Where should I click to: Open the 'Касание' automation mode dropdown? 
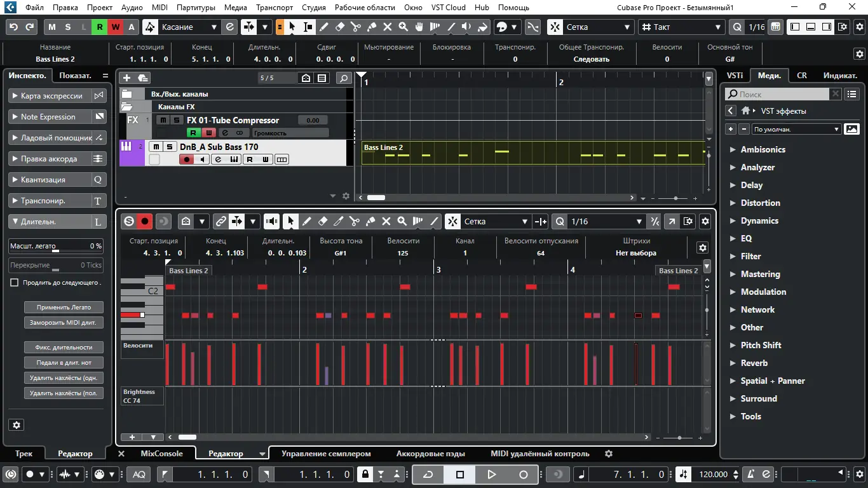pyautogui.click(x=189, y=27)
